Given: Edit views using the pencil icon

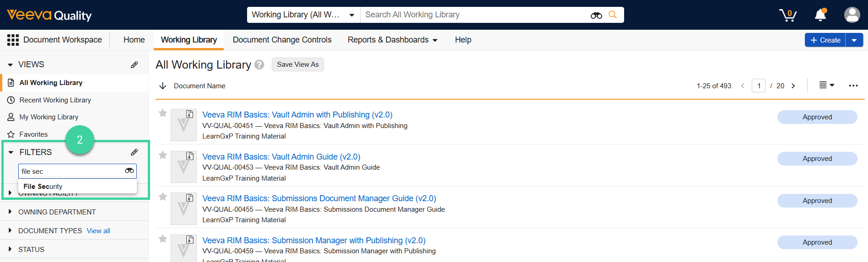Looking at the screenshot, I should click(x=134, y=64).
